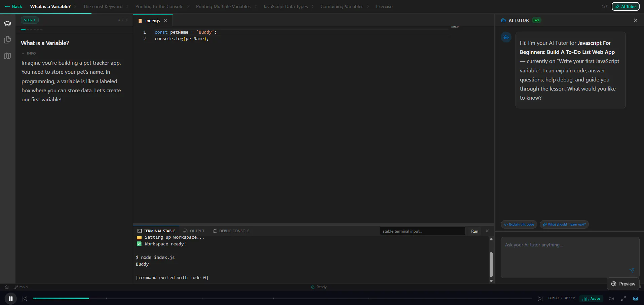
Task: Skip to next step in playback bar
Action: point(540,299)
